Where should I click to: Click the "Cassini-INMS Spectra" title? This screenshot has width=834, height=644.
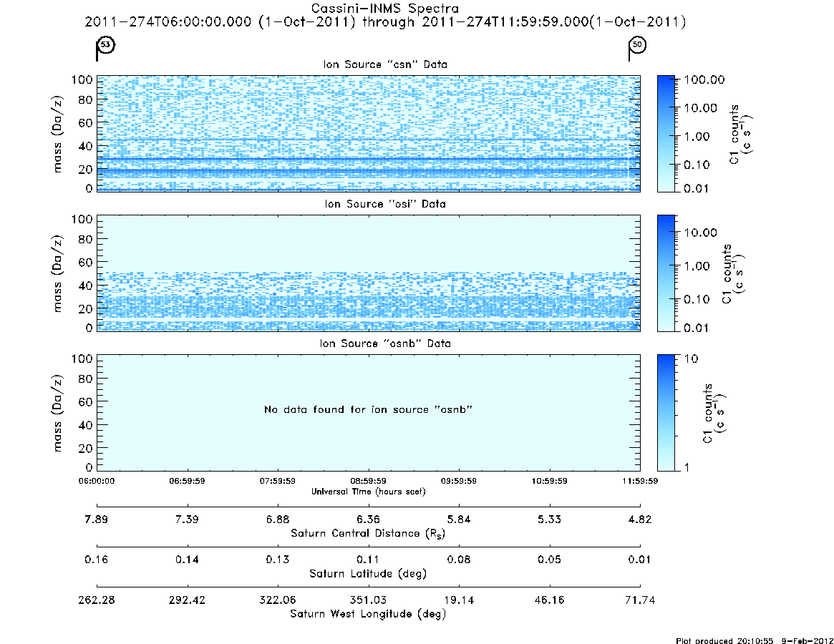384,8
